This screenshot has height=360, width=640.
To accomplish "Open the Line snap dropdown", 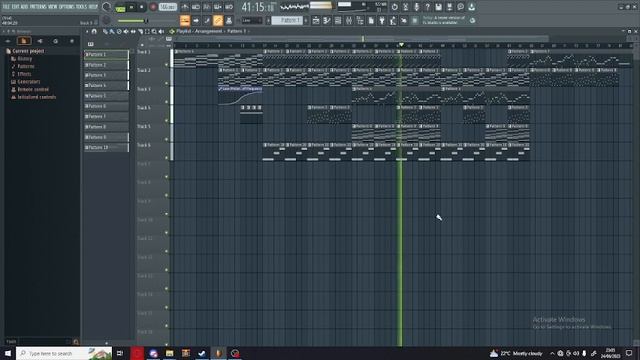I will click(252, 20).
